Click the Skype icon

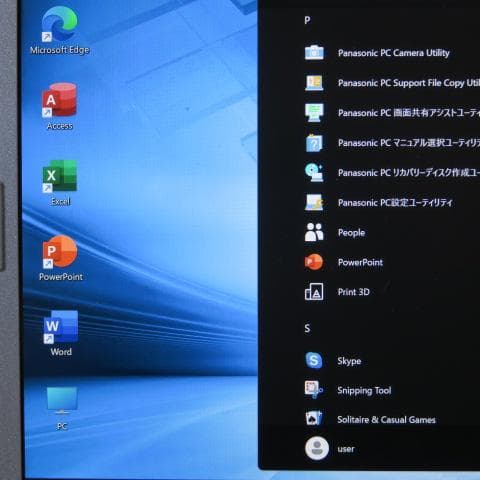tap(314, 360)
